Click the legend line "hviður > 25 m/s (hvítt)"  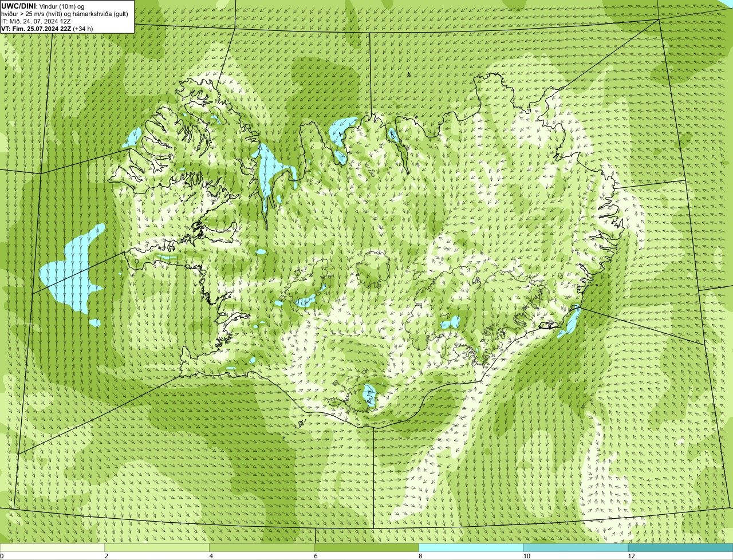(65, 13)
